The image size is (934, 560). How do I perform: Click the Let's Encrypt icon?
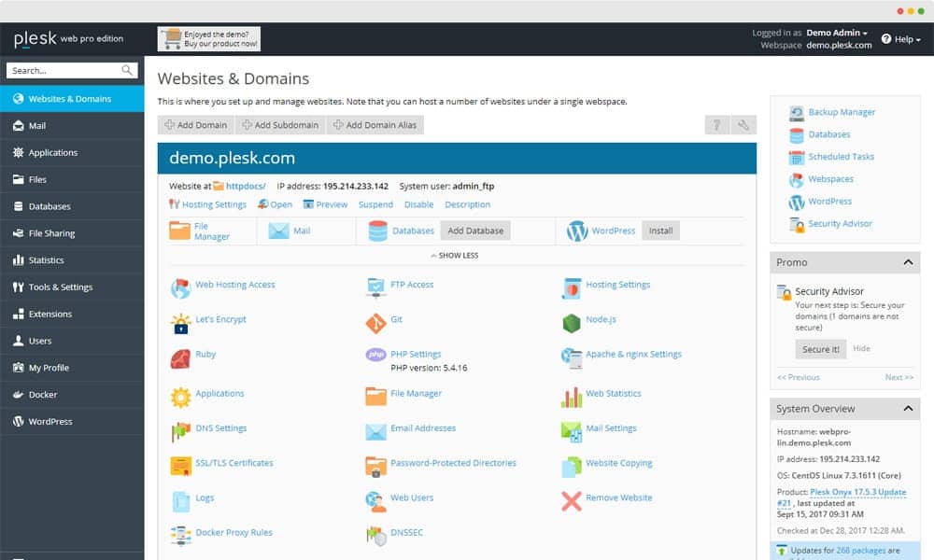click(x=180, y=323)
